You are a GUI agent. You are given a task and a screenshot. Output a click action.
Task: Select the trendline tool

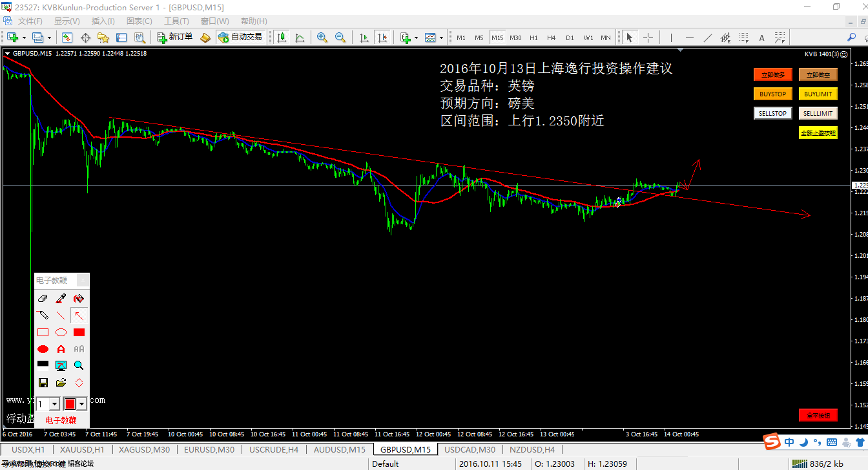[x=708, y=37]
